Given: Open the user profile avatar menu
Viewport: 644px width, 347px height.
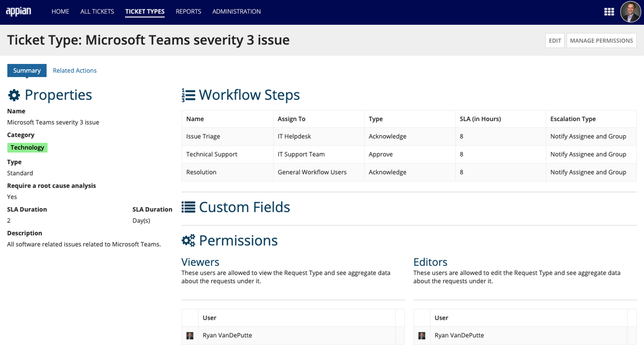Looking at the screenshot, I should [631, 12].
